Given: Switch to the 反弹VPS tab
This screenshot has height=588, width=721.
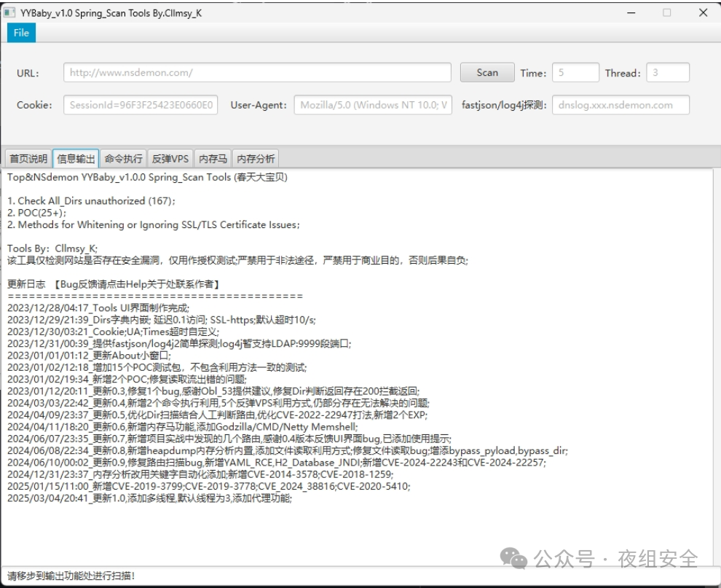Looking at the screenshot, I should pyautogui.click(x=170, y=159).
